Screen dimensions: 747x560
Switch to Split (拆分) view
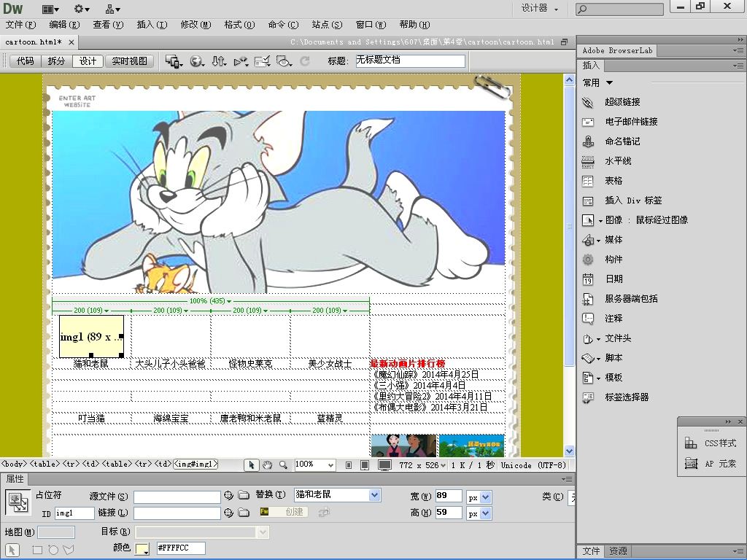(x=56, y=61)
